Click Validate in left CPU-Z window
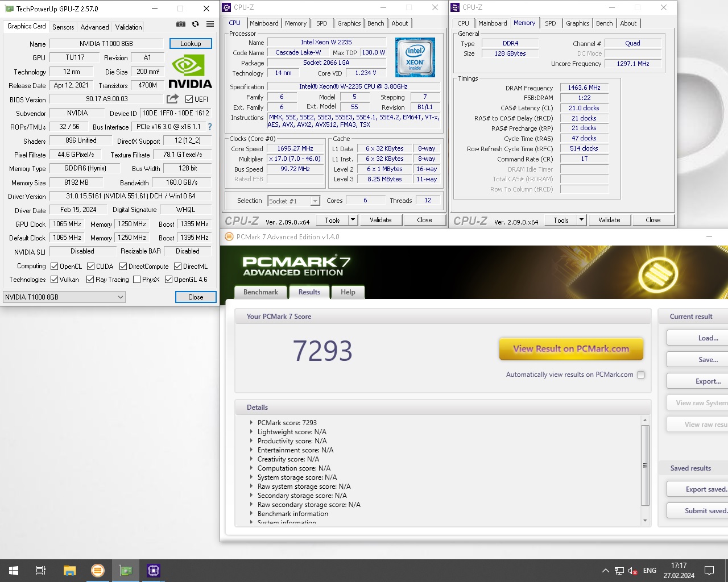This screenshot has width=728, height=582. (x=380, y=220)
